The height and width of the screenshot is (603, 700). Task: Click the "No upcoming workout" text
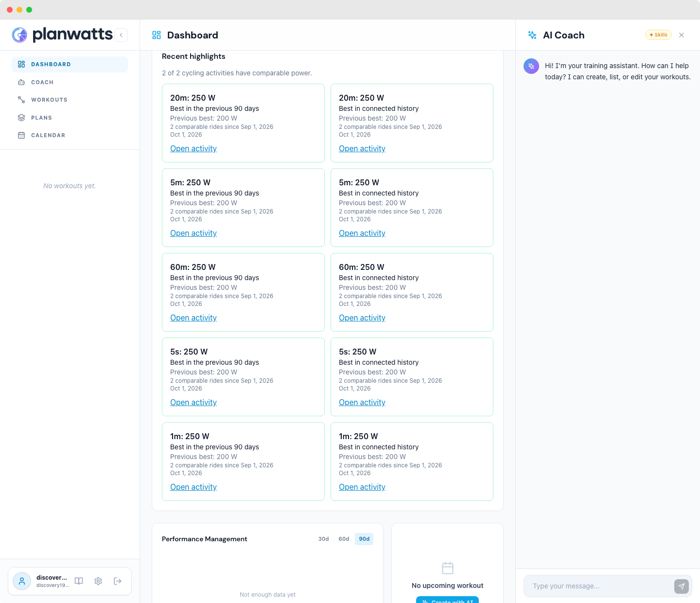coord(448,585)
